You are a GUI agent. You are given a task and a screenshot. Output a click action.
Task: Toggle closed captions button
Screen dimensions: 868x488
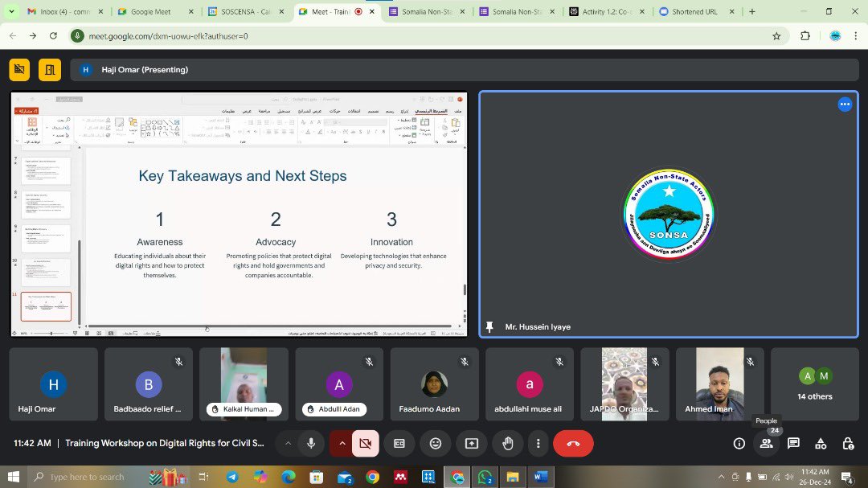[399, 443]
